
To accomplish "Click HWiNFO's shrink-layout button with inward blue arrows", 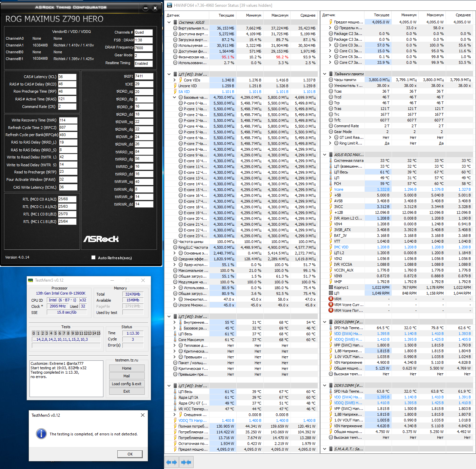I will (186, 462).
